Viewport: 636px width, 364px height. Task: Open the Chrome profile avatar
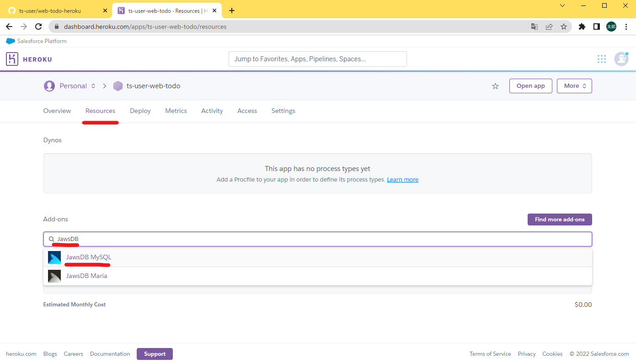coord(611,27)
